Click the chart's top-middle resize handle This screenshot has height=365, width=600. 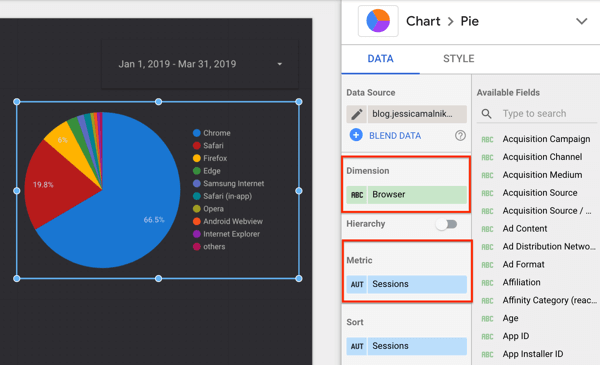[158, 102]
